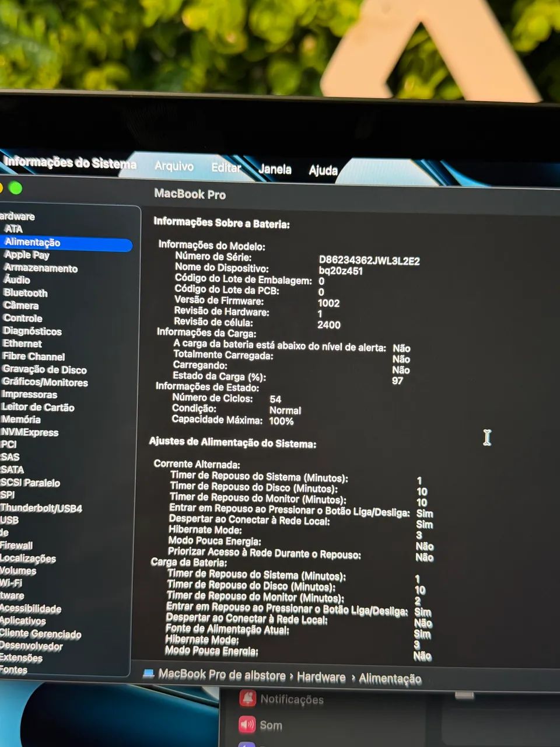The width and height of the screenshot is (560, 747).
Task: Open Som in the Settings window behind
Action: pyautogui.click(x=271, y=725)
